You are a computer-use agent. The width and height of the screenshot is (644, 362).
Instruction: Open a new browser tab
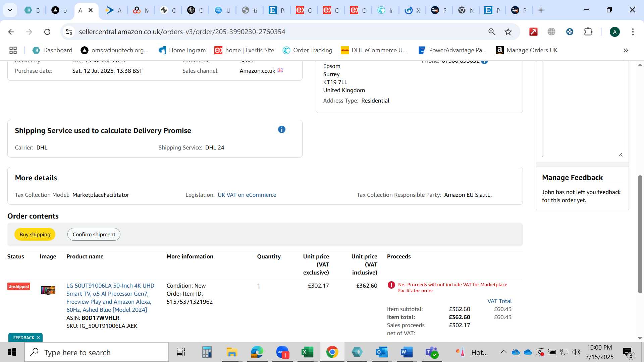pyautogui.click(x=541, y=10)
